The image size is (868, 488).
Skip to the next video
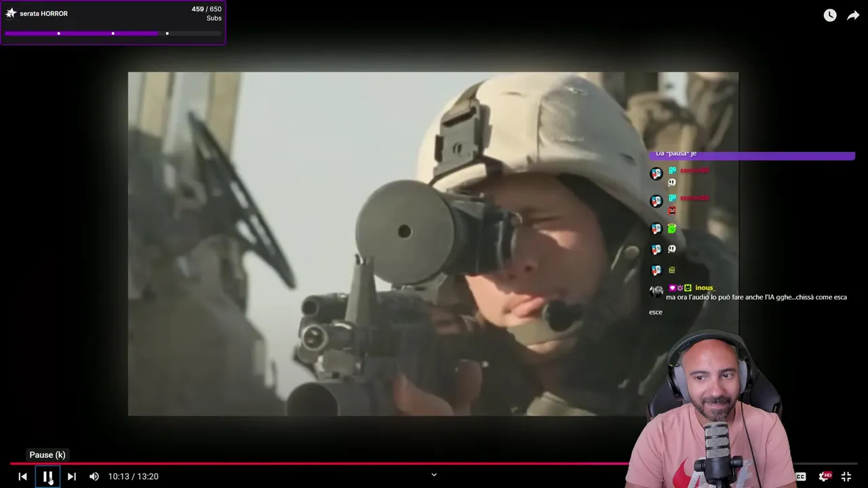pos(71,476)
